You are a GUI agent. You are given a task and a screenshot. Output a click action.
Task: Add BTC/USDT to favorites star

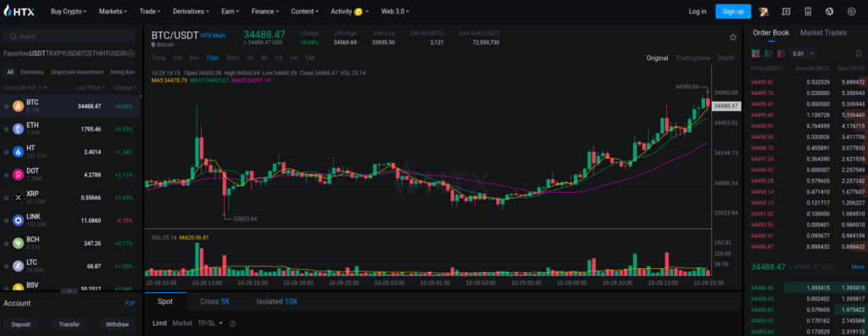(x=733, y=37)
